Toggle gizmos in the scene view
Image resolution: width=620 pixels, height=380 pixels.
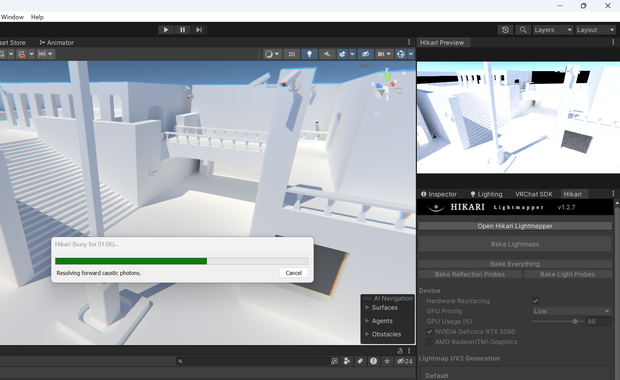pyautogui.click(x=401, y=54)
